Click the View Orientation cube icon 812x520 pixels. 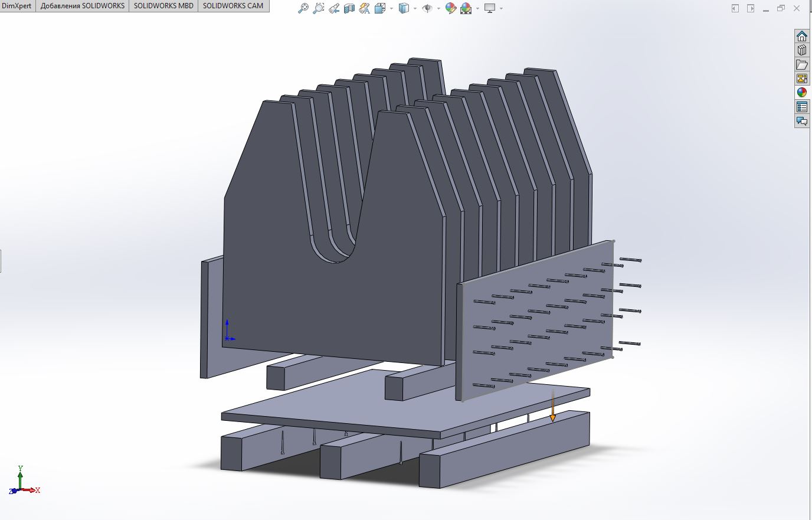click(x=379, y=8)
